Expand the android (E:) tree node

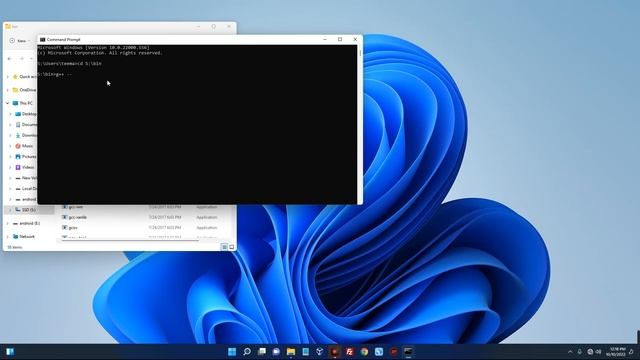tap(7, 223)
